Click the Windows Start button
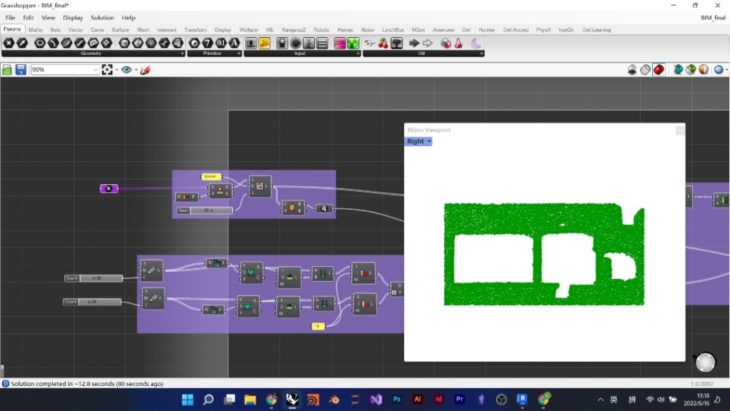Viewport: 730px width, 411px height. pos(186,399)
